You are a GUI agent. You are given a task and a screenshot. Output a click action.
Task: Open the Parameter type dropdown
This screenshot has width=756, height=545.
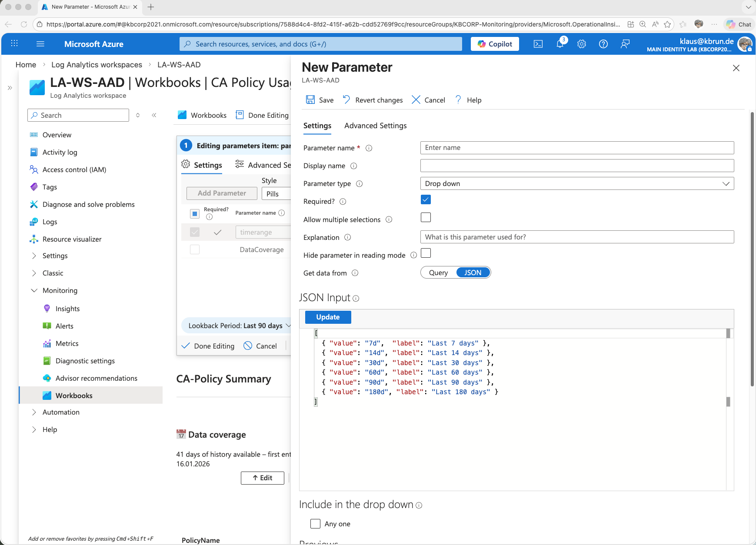click(x=577, y=183)
